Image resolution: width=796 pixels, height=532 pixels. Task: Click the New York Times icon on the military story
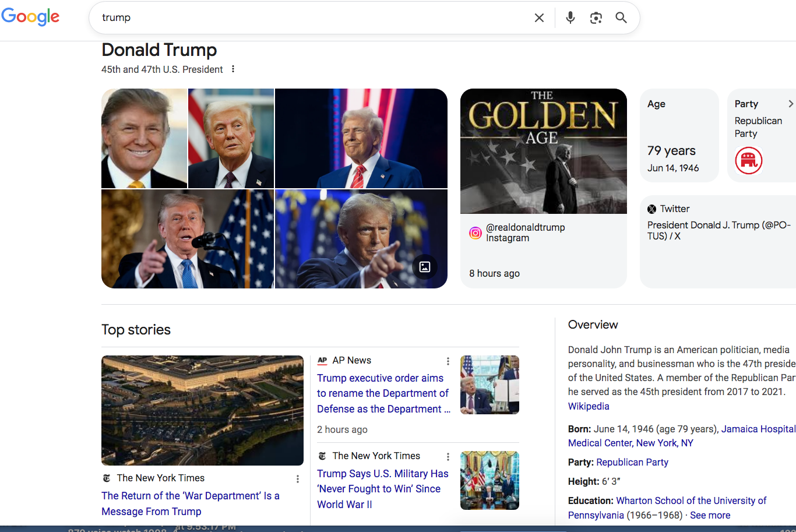[322, 456]
